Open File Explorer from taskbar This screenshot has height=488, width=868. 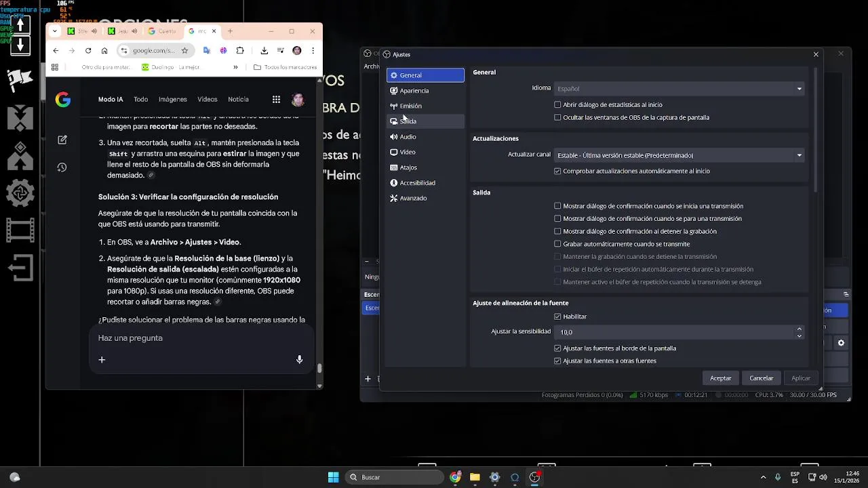(x=475, y=477)
